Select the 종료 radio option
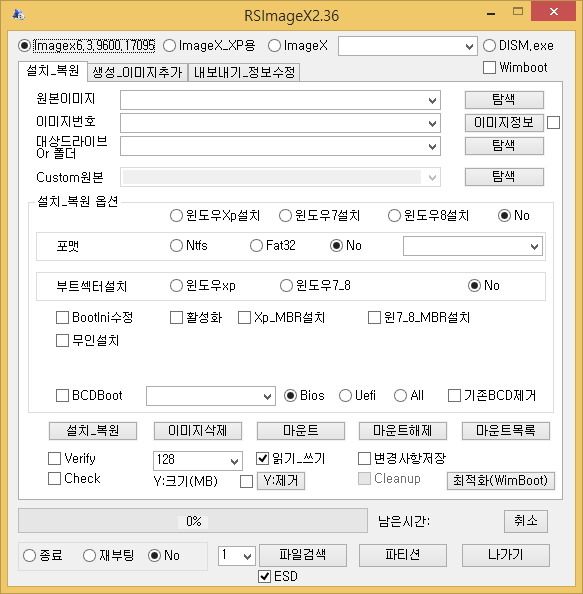583x594 pixels. click(x=43, y=556)
